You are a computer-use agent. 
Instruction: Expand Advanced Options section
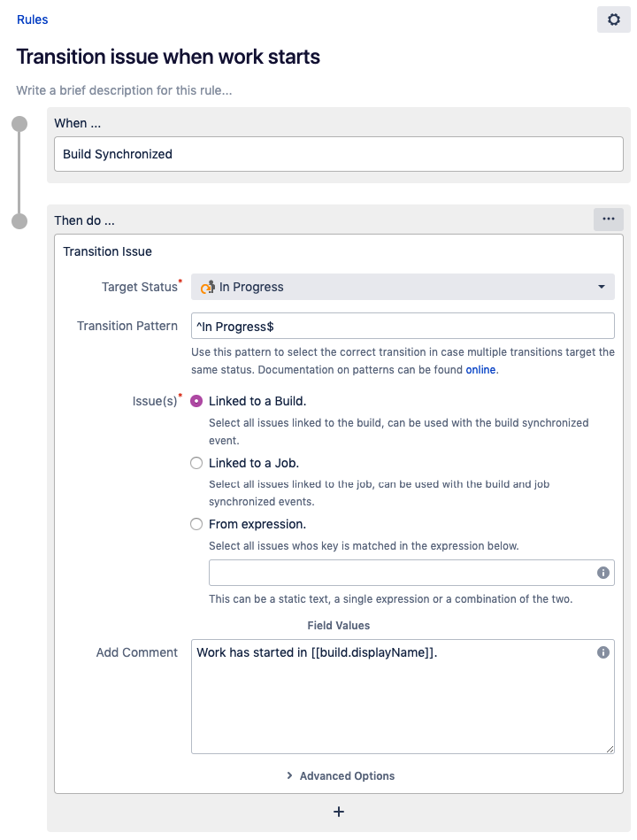(341, 775)
